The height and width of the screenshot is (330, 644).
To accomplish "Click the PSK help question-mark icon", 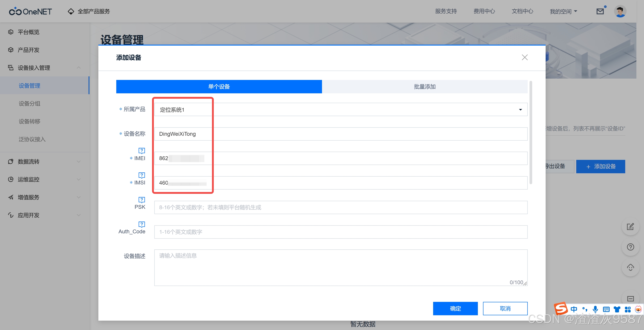I will coord(142,199).
